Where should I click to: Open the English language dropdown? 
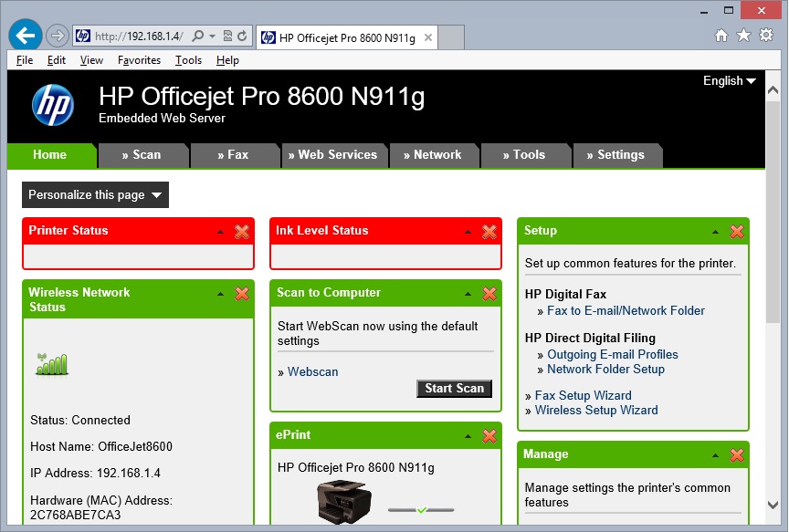pos(729,81)
